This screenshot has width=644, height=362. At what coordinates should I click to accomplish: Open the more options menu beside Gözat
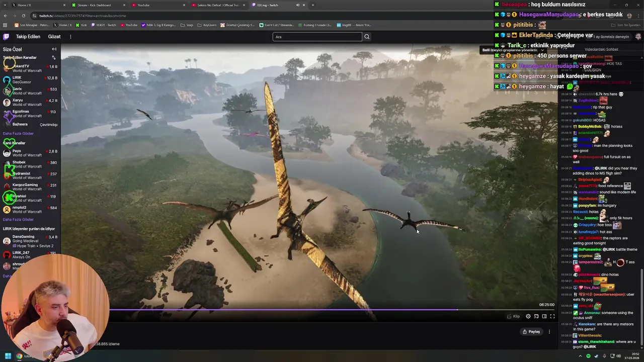(x=70, y=37)
